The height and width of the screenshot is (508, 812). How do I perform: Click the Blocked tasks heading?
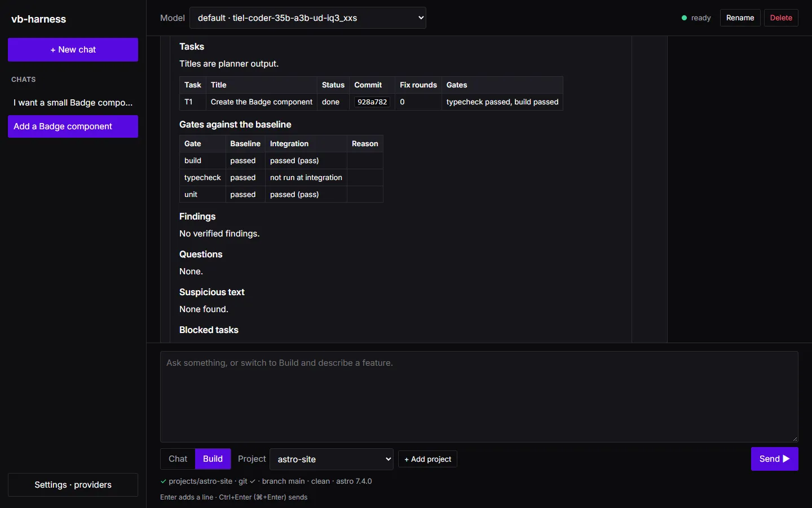click(x=209, y=330)
